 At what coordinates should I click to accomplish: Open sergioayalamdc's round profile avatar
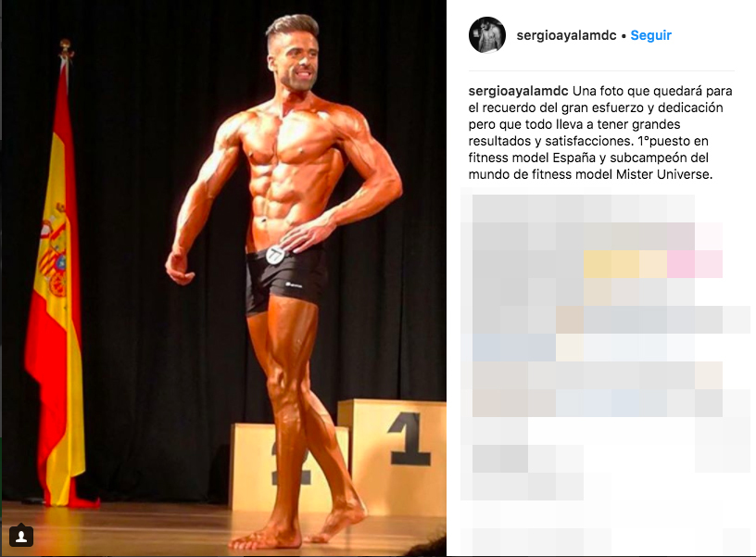pos(487,34)
